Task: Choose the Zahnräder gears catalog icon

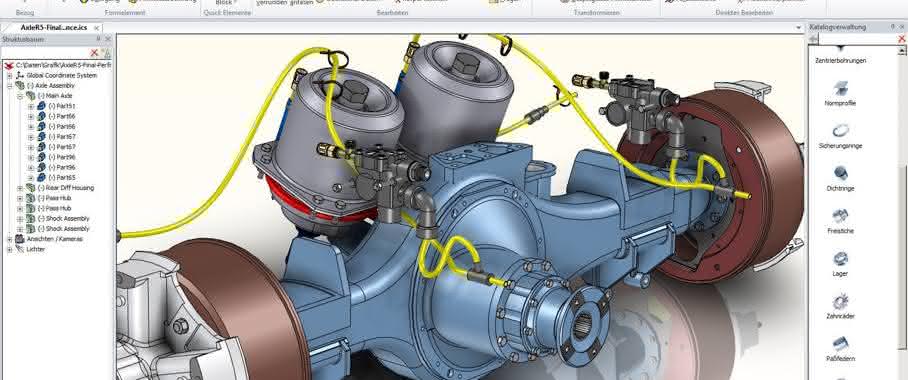Action: [x=840, y=301]
